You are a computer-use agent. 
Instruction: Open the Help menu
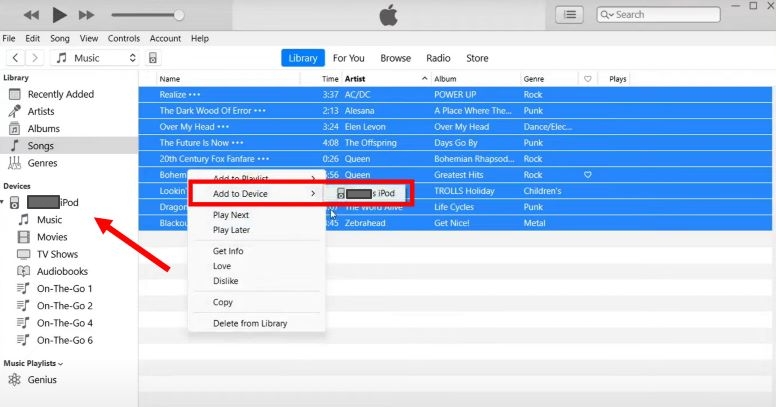pos(200,38)
